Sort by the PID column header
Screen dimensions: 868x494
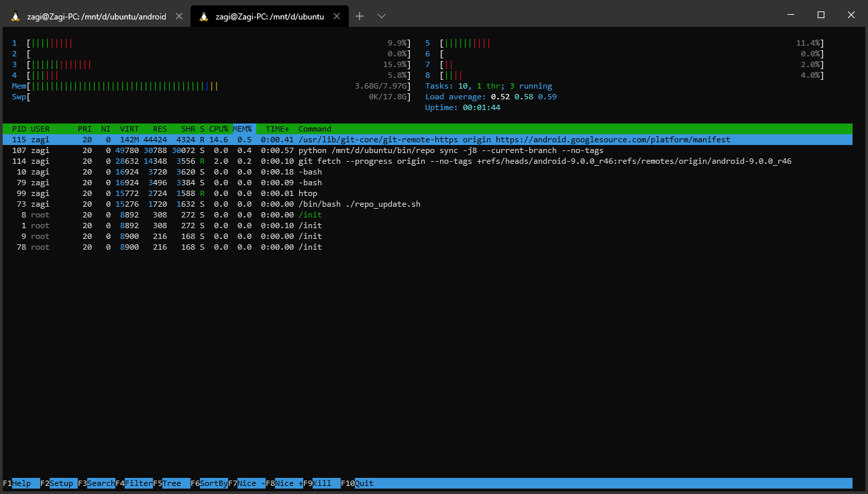tap(19, 129)
